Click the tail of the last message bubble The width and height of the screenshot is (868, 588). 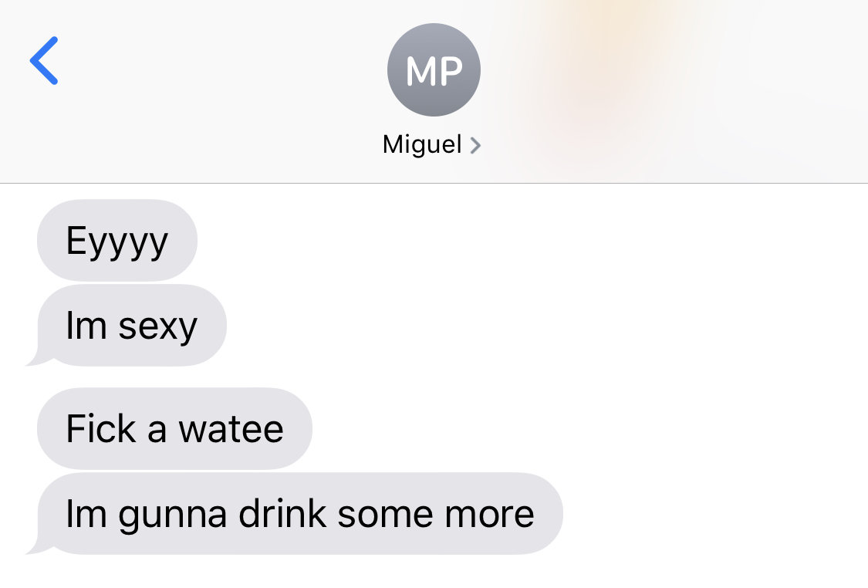[38, 546]
